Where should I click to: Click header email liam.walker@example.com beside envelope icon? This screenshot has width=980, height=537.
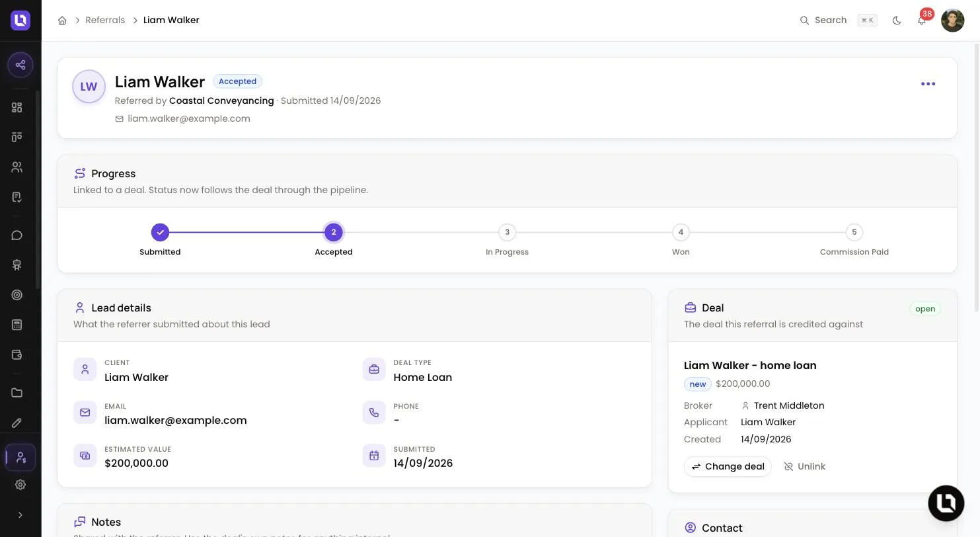[189, 119]
